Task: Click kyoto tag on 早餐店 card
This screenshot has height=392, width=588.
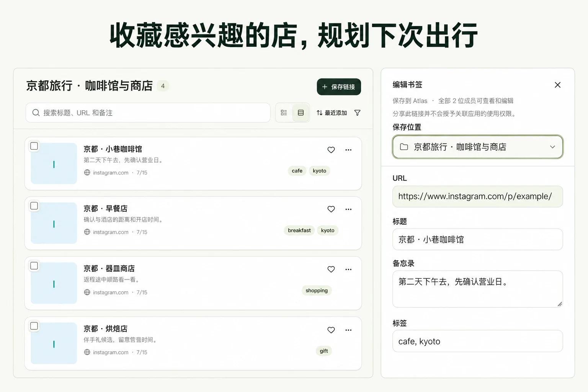Action: coord(328,230)
